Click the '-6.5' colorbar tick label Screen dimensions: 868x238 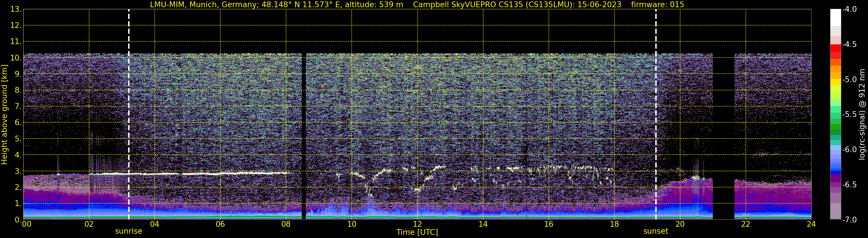[x=849, y=185]
